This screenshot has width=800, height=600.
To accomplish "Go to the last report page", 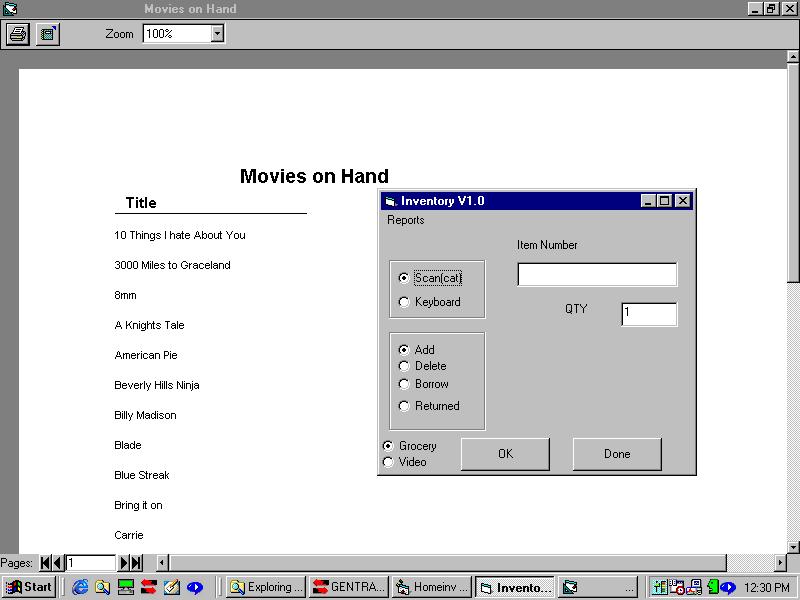I will point(136,563).
